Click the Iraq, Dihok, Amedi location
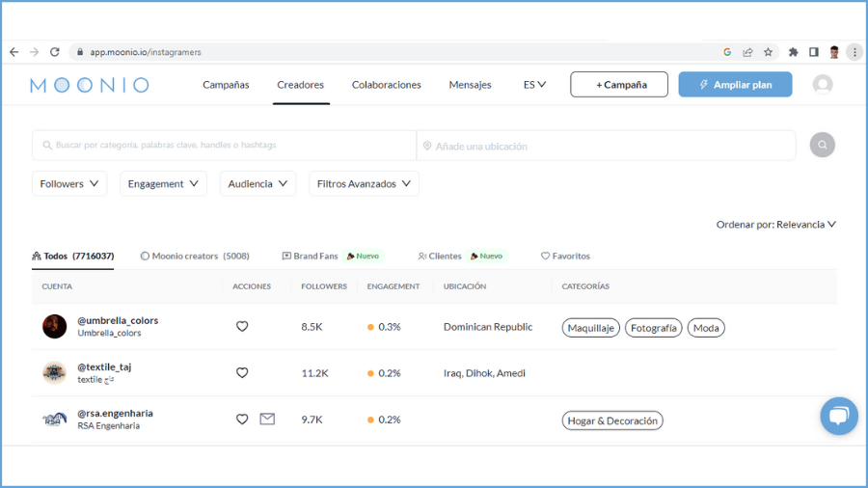 coord(484,373)
